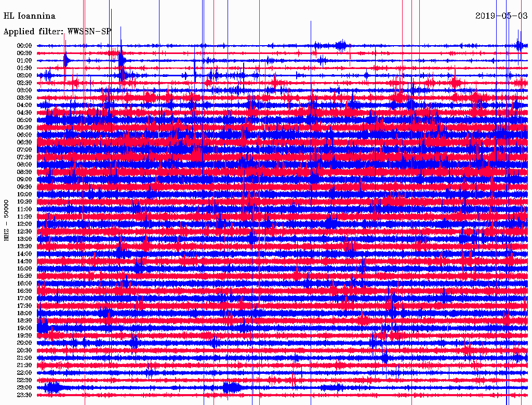
Task: Select the 01:30 time label
Action: click(x=24, y=68)
